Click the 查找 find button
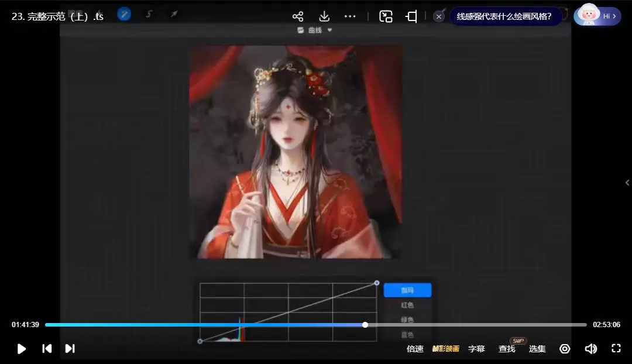This screenshot has width=632, height=364. (506, 349)
